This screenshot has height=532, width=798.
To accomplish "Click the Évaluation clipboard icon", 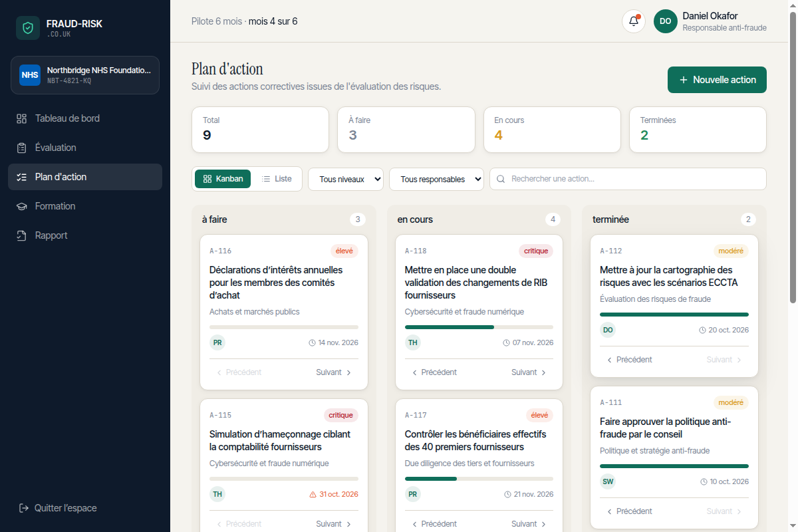I will coord(21,148).
